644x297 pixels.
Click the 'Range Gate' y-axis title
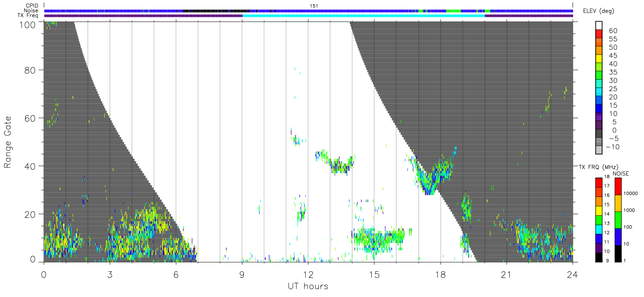[8, 142]
